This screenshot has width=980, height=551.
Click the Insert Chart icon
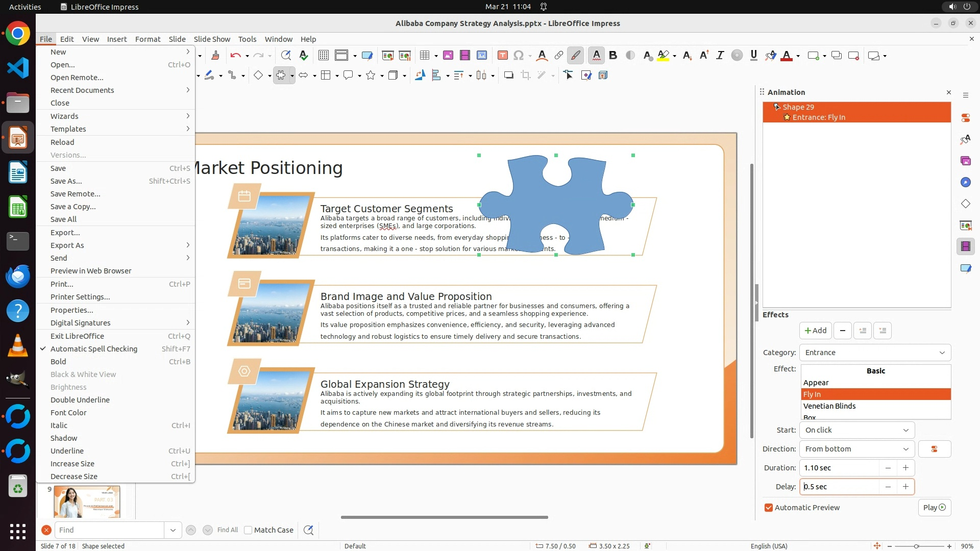point(481,56)
